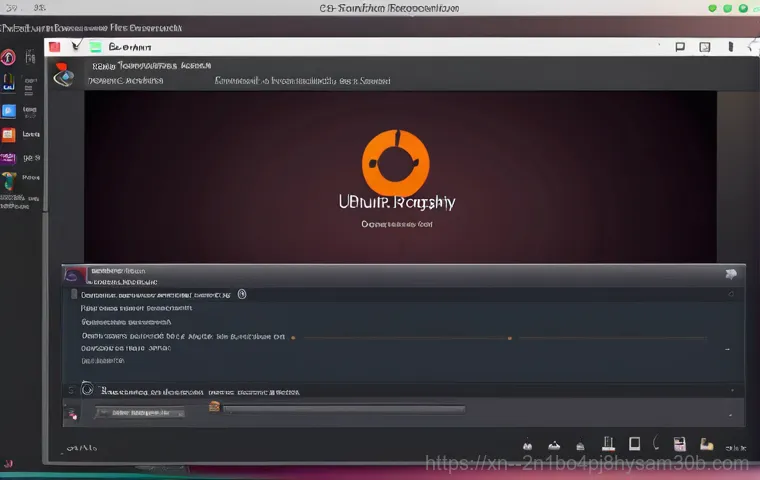This screenshot has width=760, height=480.
Task: Click the small red icon at bottom row start
Action: [72, 414]
